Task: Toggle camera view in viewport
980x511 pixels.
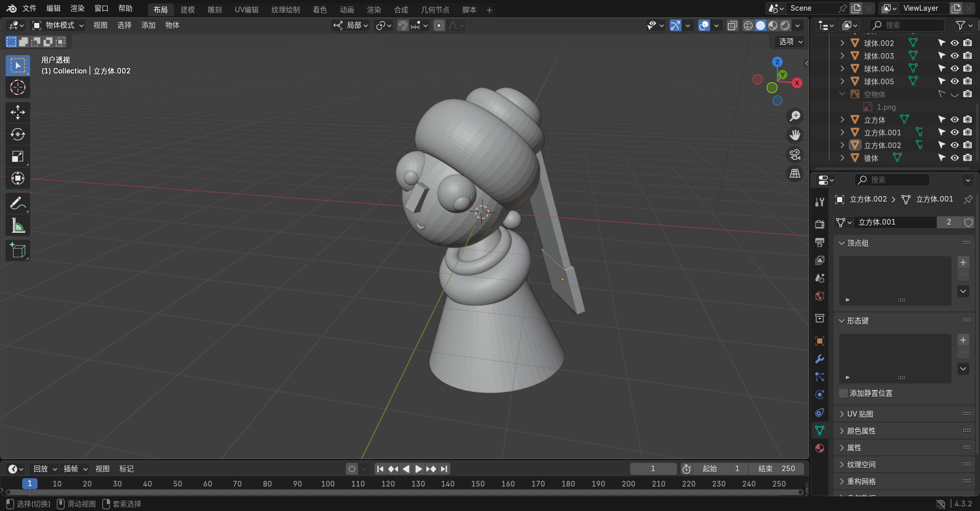Action: (x=795, y=155)
